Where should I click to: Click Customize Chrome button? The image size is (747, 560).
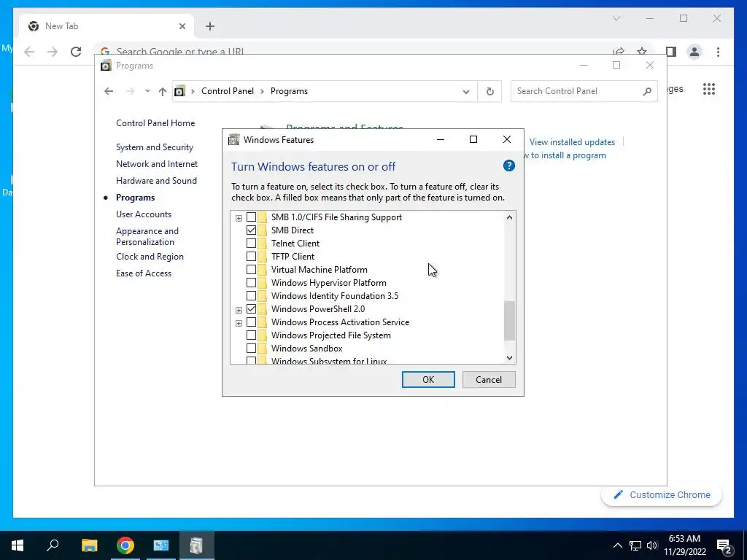662,495
